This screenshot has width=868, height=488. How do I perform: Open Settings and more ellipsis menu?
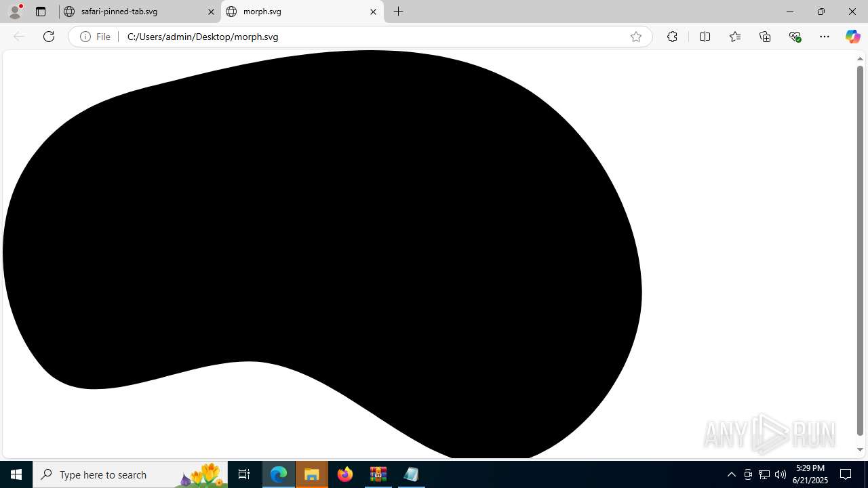coord(825,37)
